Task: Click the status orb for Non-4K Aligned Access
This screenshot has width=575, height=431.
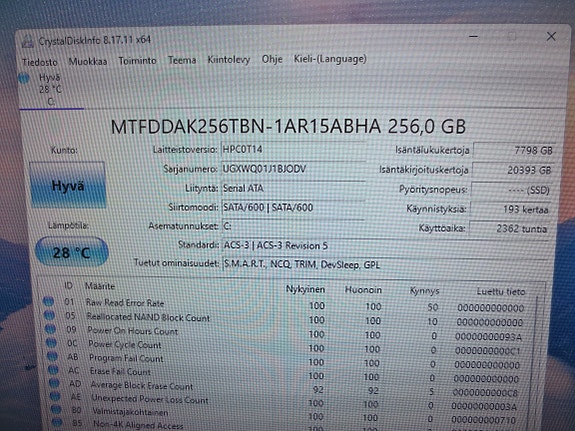Action: (x=57, y=422)
